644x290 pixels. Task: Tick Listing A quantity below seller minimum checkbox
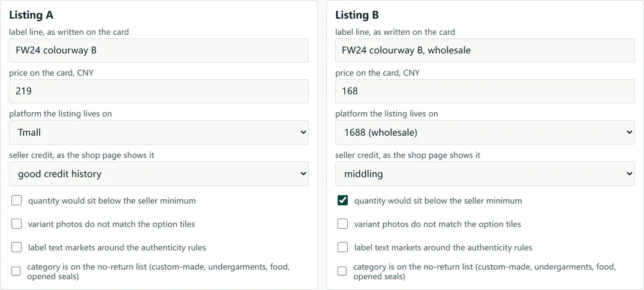[16, 201]
